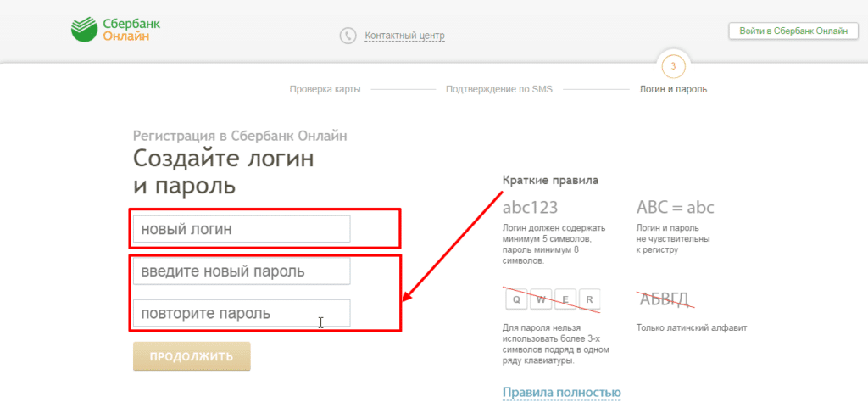Open the Контактный центр link
Image resolution: width=868 pixels, height=419 pixels.
[404, 36]
